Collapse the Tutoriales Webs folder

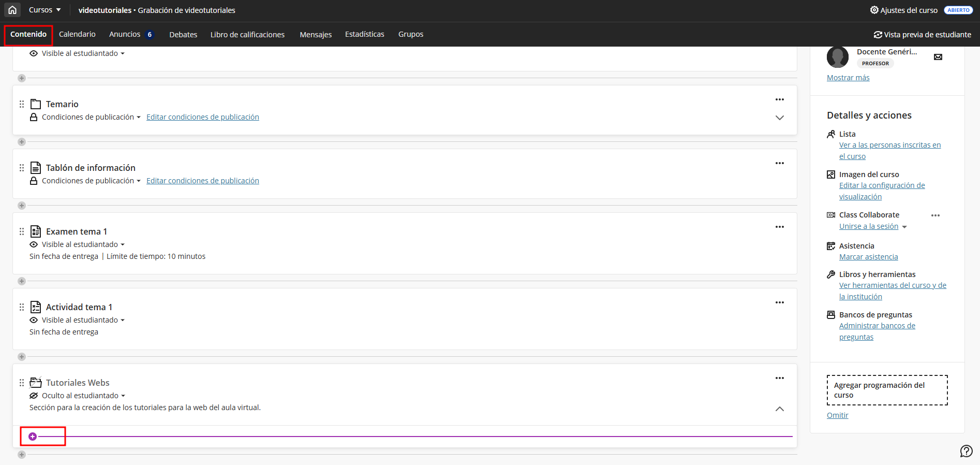779,409
